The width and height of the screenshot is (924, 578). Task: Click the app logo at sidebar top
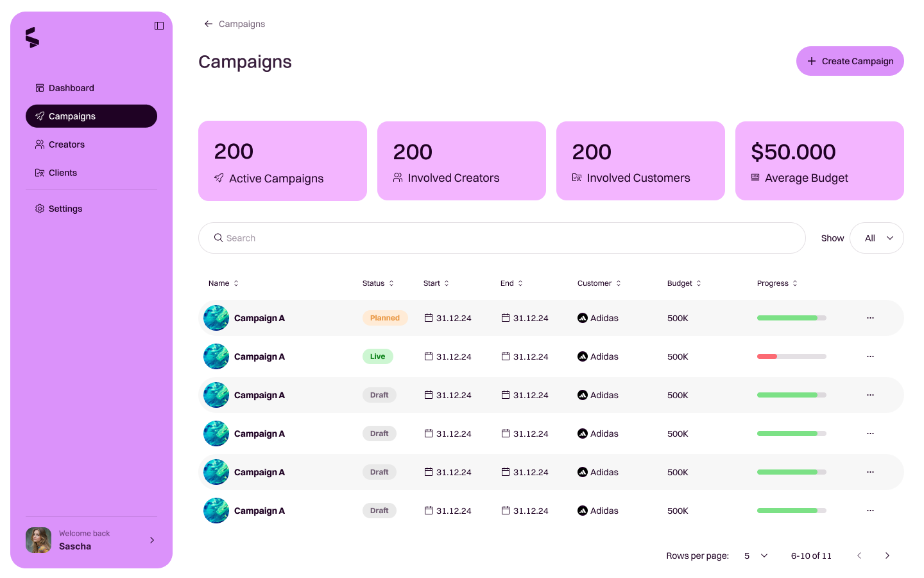[33, 37]
